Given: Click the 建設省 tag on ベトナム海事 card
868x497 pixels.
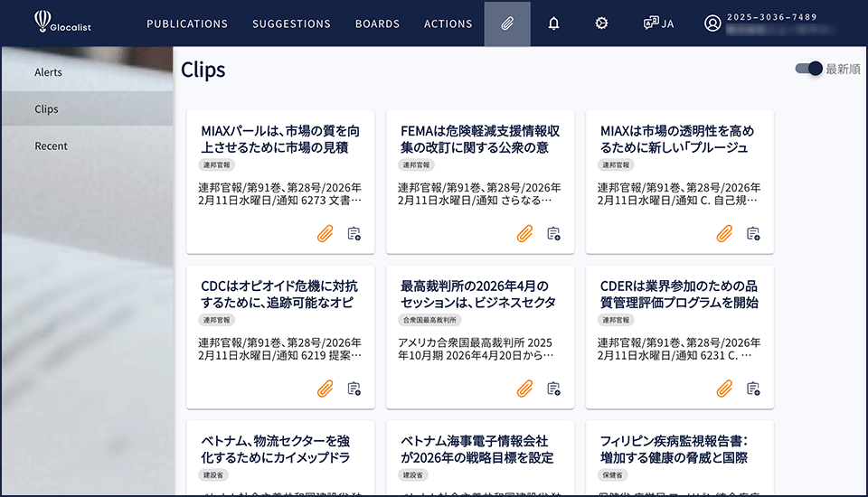Looking at the screenshot, I should click(x=413, y=475).
